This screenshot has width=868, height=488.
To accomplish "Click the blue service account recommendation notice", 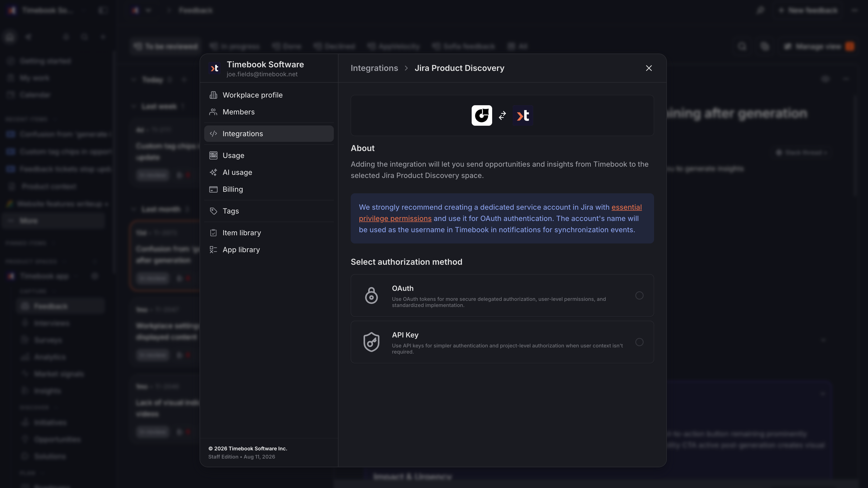I will pyautogui.click(x=502, y=218).
